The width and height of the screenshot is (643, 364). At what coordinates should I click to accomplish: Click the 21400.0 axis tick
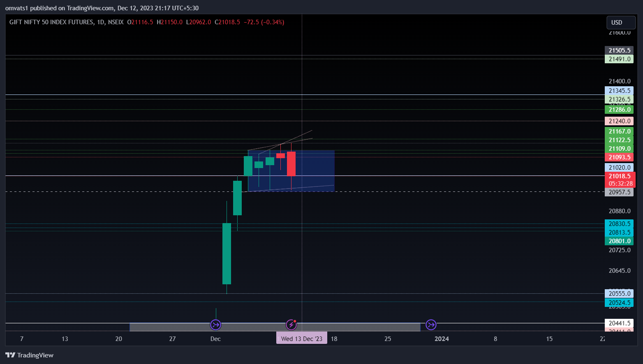620,81
